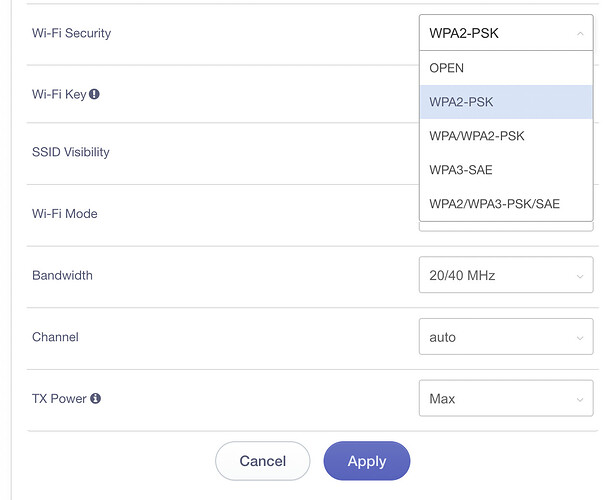Viewport: 615px width, 500px height.
Task: Click the Channel dropdown chevron
Action: (580, 338)
